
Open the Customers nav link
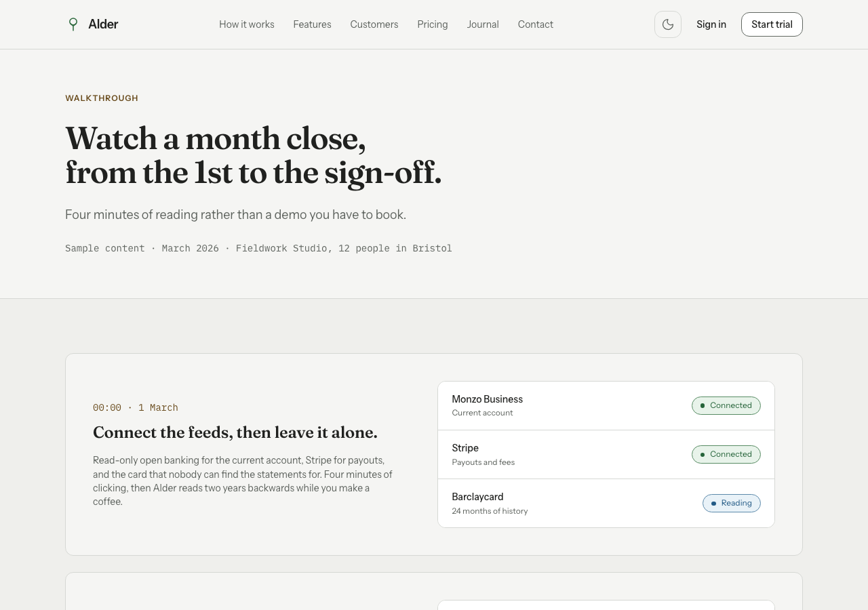point(374,24)
